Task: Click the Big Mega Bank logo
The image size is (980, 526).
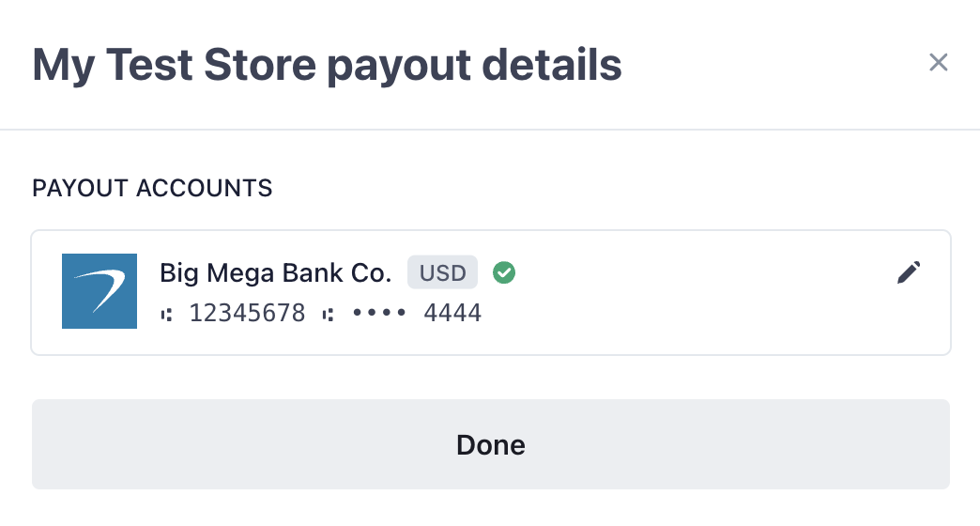Action: [100, 291]
